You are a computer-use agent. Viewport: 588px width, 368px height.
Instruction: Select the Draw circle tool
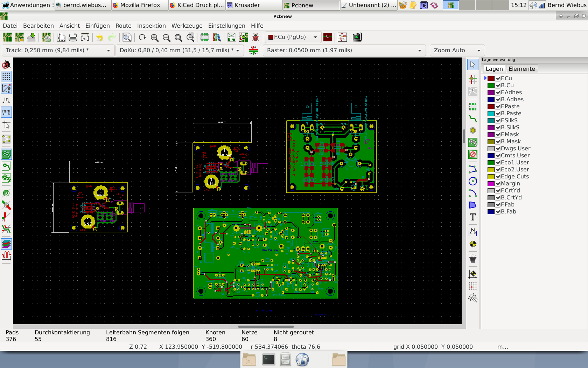[473, 181]
